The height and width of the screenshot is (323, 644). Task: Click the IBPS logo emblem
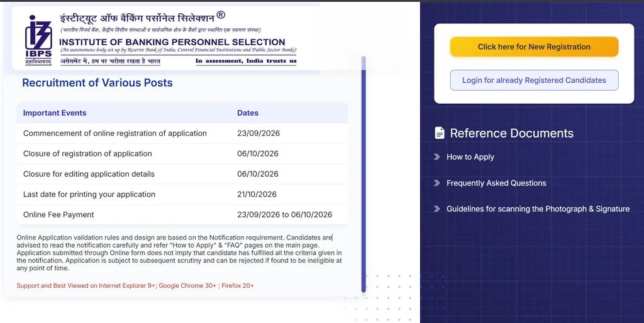38,40
